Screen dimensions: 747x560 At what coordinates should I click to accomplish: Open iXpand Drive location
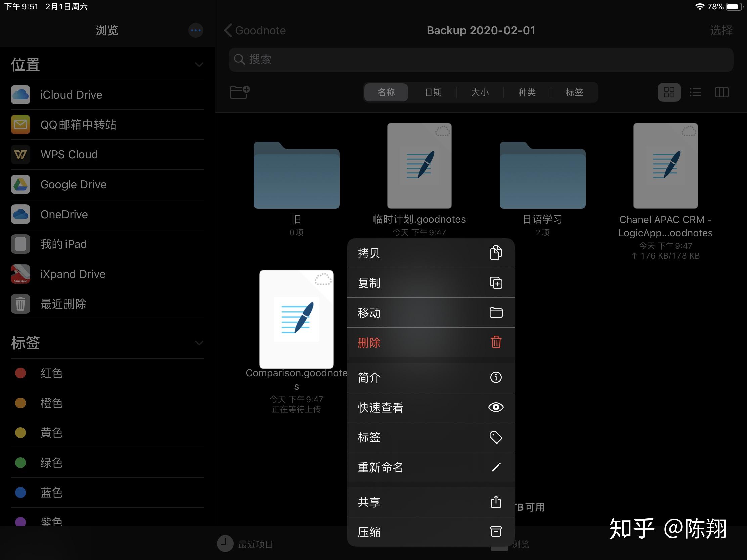pos(73,274)
